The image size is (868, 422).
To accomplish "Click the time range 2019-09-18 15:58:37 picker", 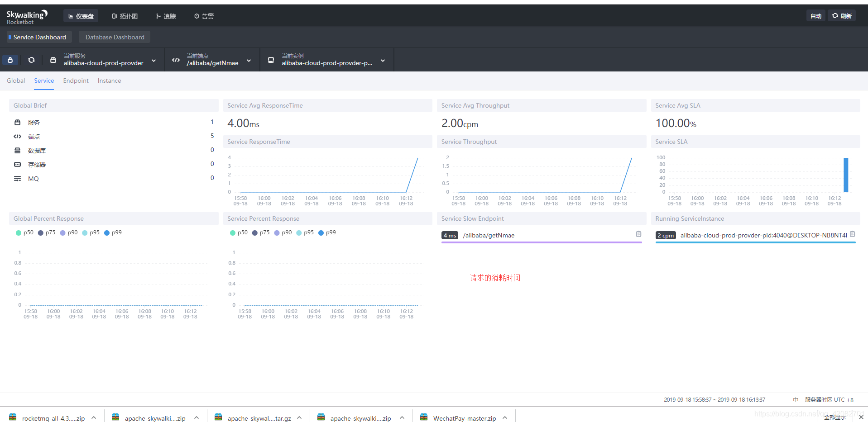I will pos(715,399).
